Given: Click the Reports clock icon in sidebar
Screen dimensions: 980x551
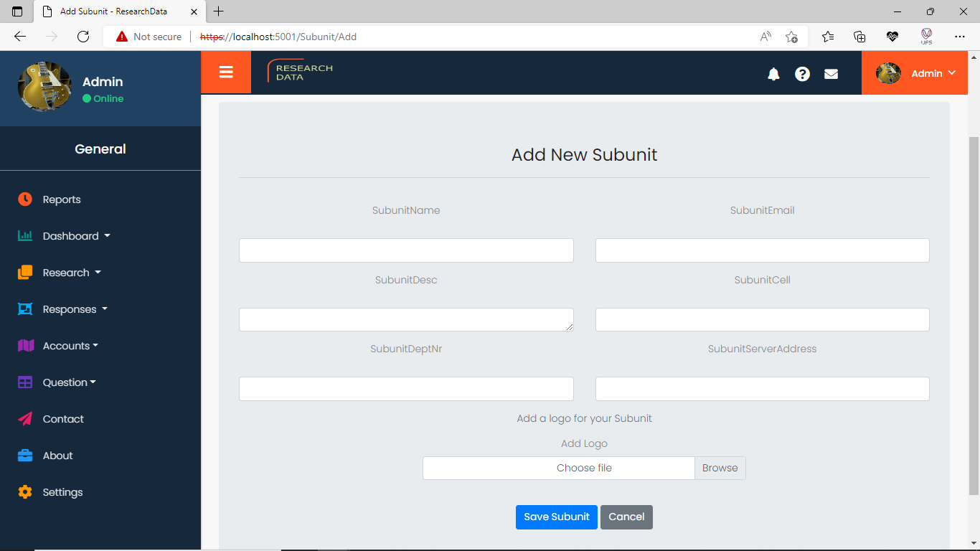Looking at the screenshot, I should coord(25,199).
